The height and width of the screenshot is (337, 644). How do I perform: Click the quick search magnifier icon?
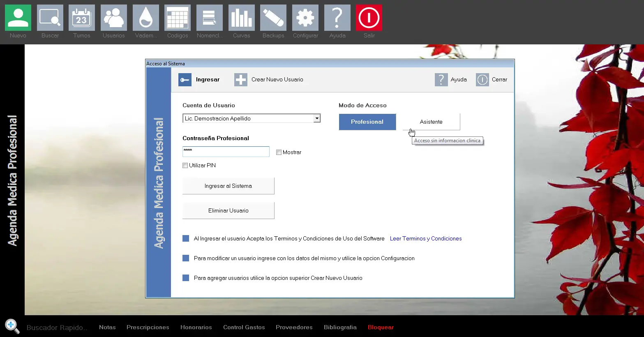click(x=12, y=326)
